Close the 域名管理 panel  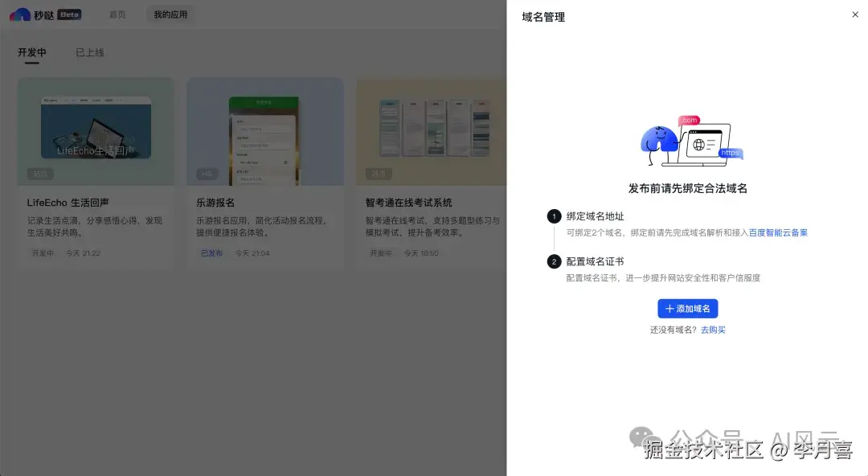854,14
